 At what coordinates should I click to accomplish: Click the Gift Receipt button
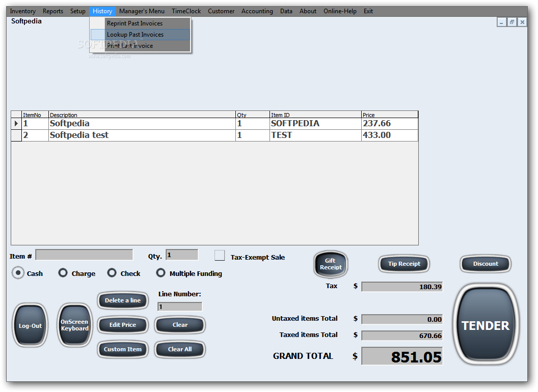tap(331, 264)
